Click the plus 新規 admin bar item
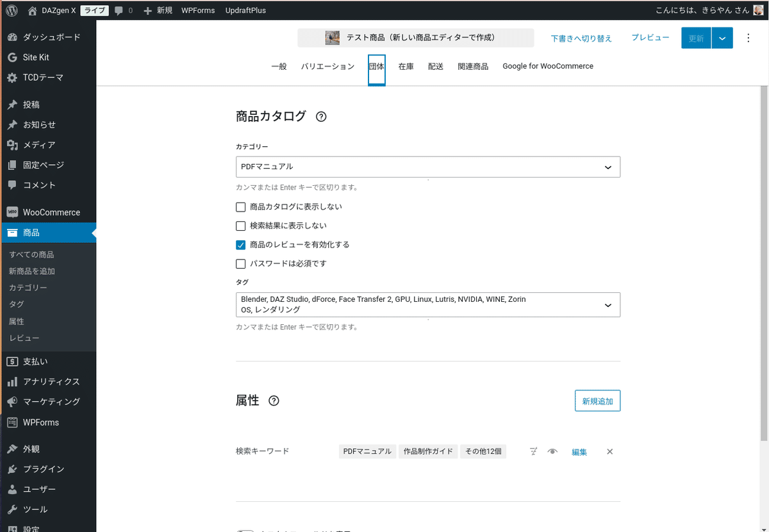This screenshot has height=532, width=769. coord(158,10)
